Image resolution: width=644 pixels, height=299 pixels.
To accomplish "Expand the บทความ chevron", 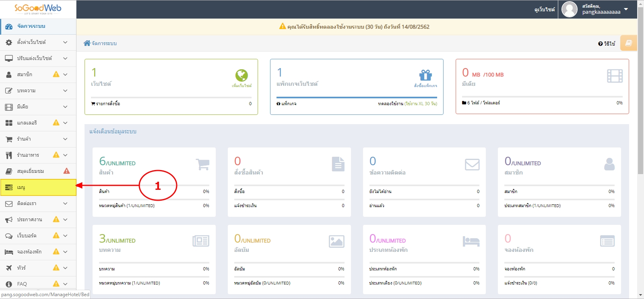I will pyautogui.click(x=65, y=91).
